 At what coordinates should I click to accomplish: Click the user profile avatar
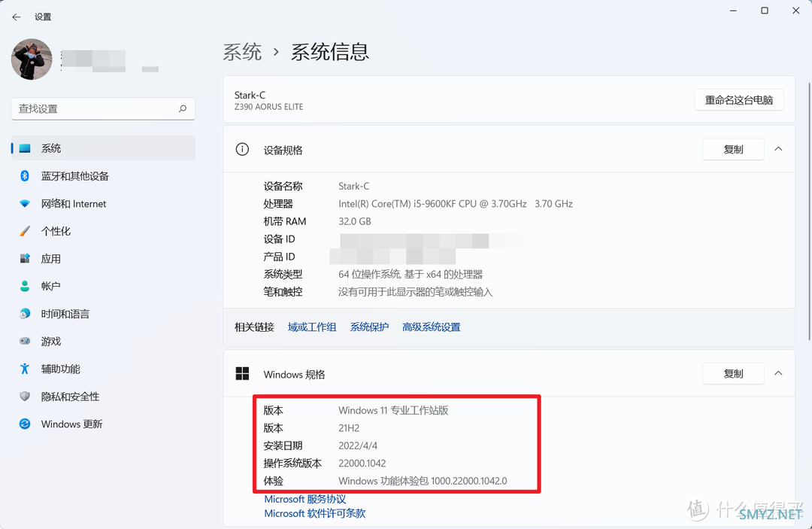[x=32, y=59]
